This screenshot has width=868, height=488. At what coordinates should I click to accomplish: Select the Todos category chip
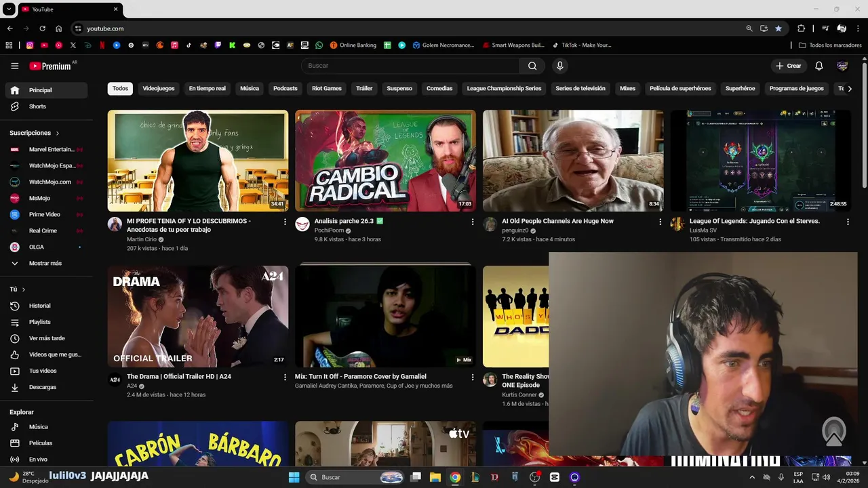pyautogui.click(x=120, y=89)
